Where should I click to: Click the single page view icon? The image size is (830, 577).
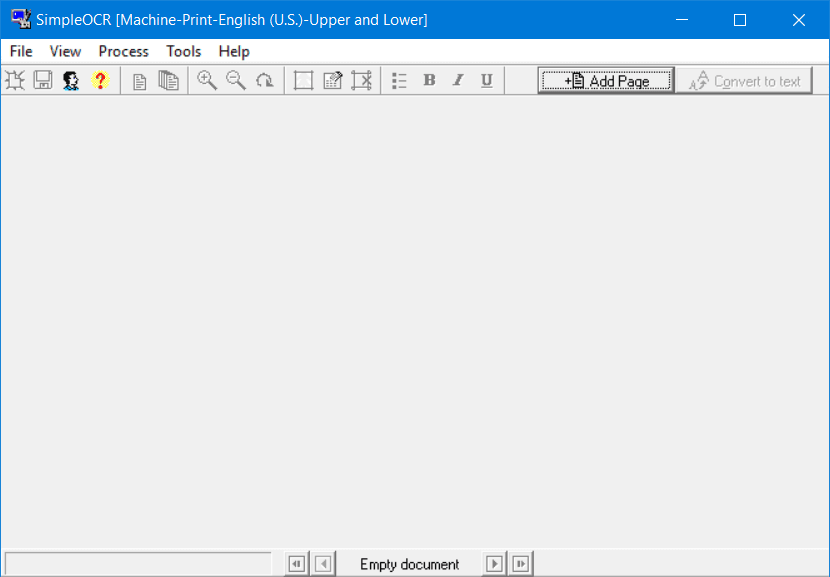pos(140,81)
